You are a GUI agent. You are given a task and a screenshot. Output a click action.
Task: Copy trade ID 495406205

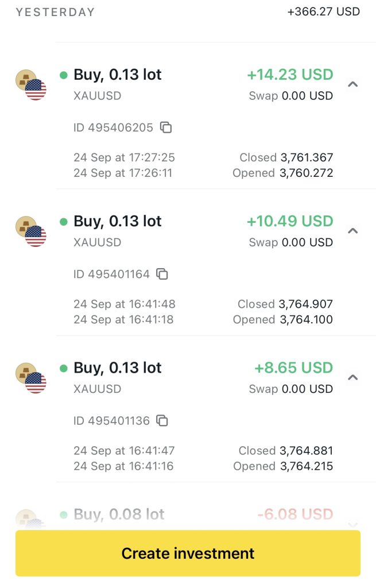point(166,127)
